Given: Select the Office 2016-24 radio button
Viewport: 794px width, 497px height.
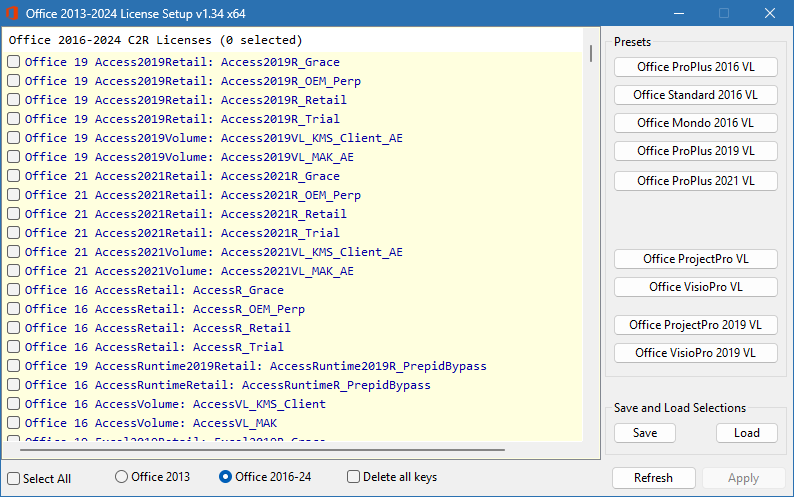Looking at the screenshot, I should (225, 477).
